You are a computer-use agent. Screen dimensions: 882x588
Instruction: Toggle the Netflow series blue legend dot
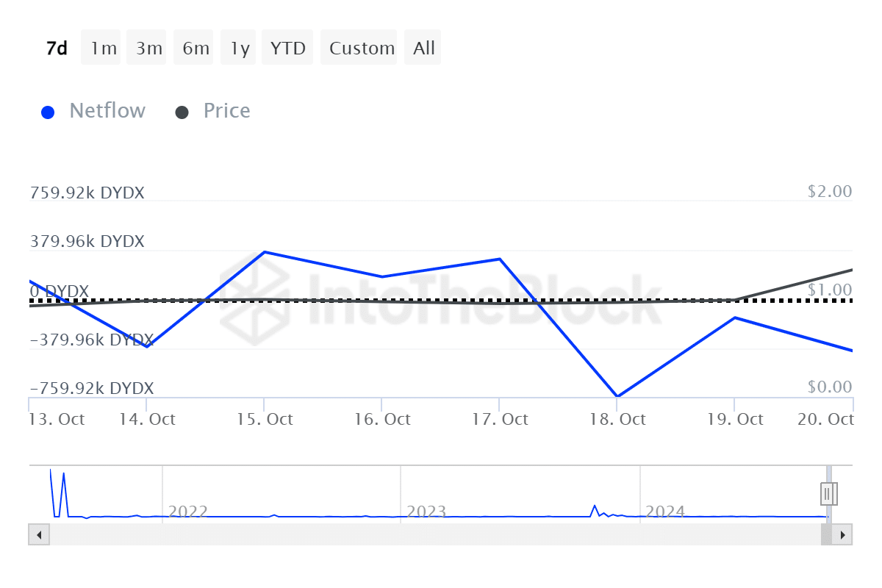coord(48,111)
